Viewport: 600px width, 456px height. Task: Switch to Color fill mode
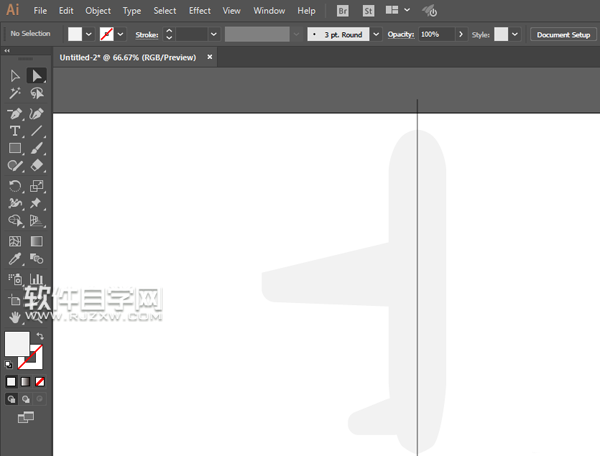(x=11, y=382)
